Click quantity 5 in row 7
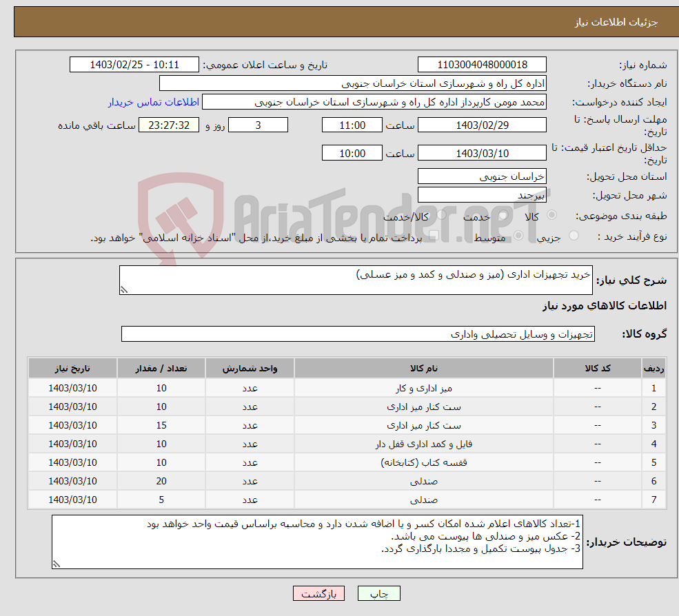 161,500
